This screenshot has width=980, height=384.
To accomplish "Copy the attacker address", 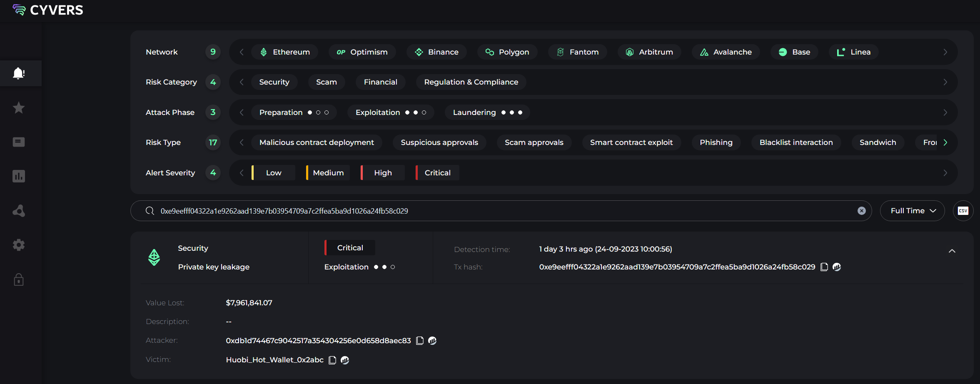I will 420,341.
